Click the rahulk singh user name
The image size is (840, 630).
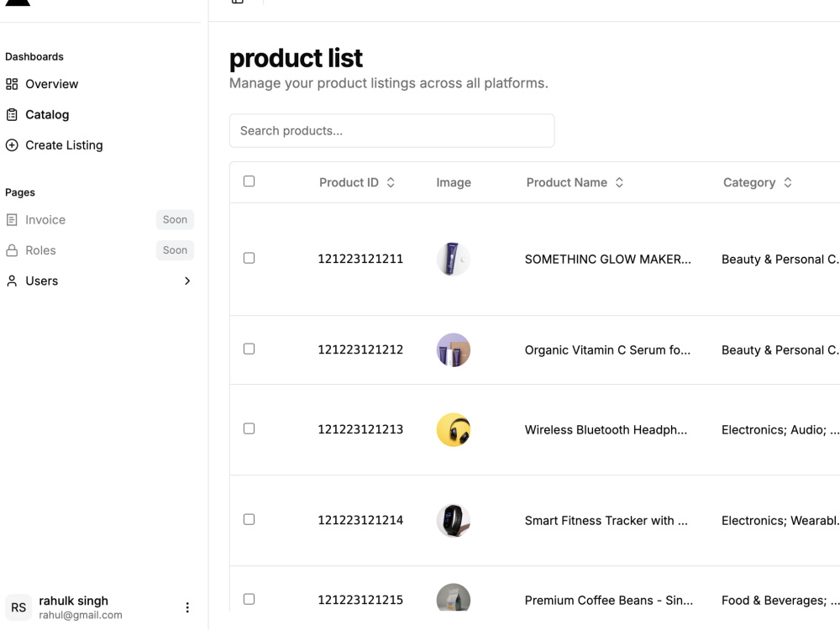click(x=73, y=601)
